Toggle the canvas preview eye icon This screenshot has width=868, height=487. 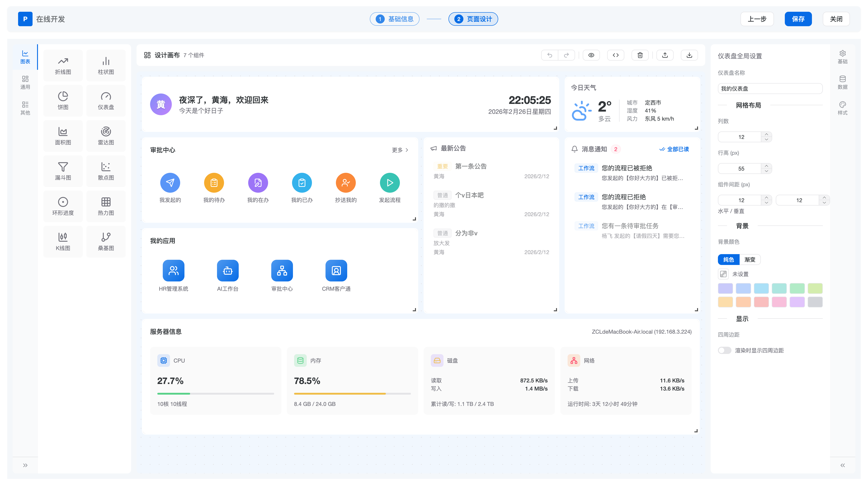point(591,55)
